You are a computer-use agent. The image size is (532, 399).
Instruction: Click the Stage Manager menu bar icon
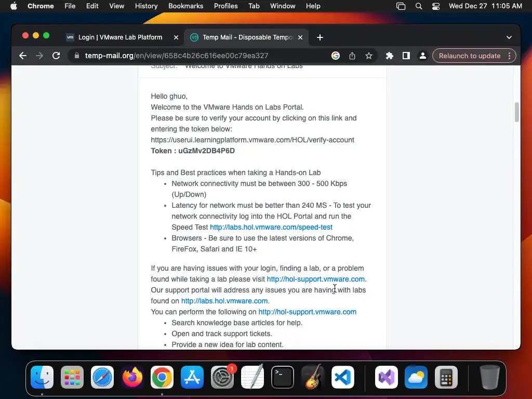click(x=401, y=6)
